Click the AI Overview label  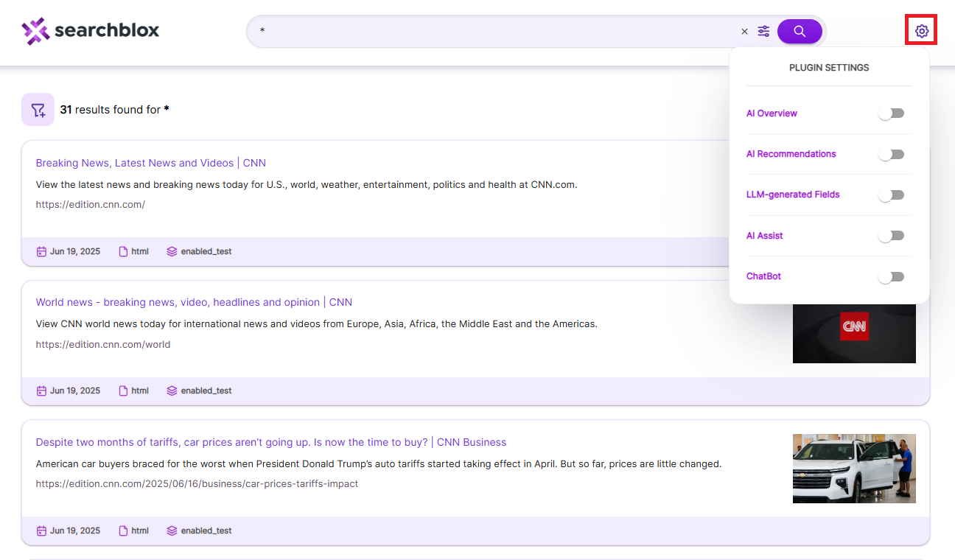[772, 113]
